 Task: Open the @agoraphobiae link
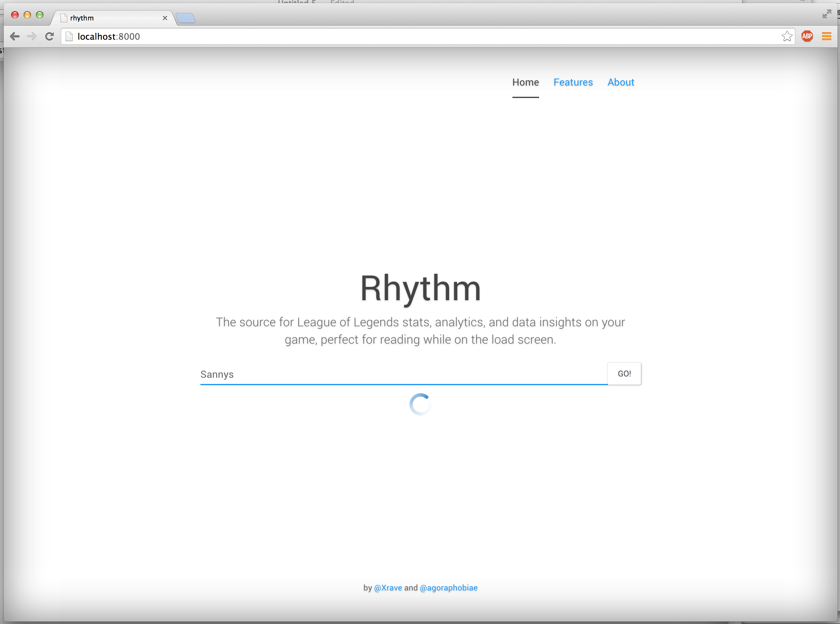click(x=448, y=588)
